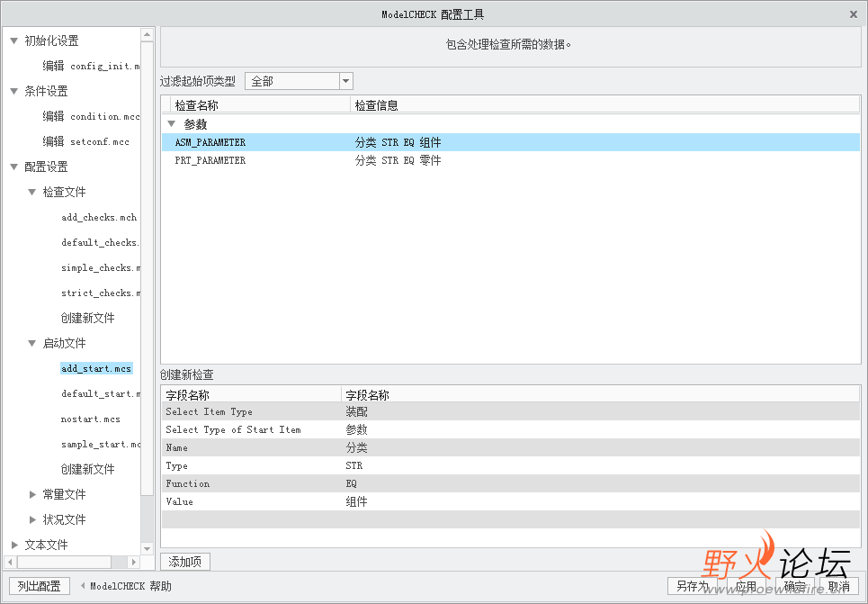This screenshot has height=604, width=868.
Task: Select the ASM_PARAMETER check row
Action: [x=510, y=142]
